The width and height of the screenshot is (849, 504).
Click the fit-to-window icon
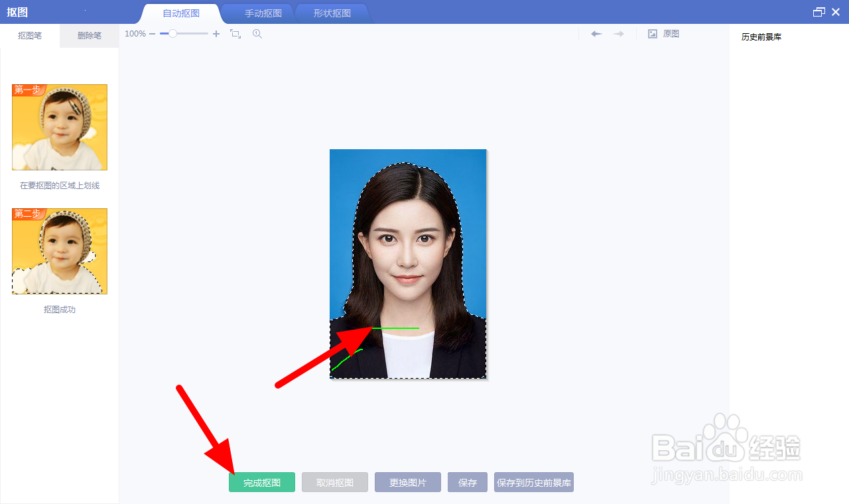coord(235,34)
